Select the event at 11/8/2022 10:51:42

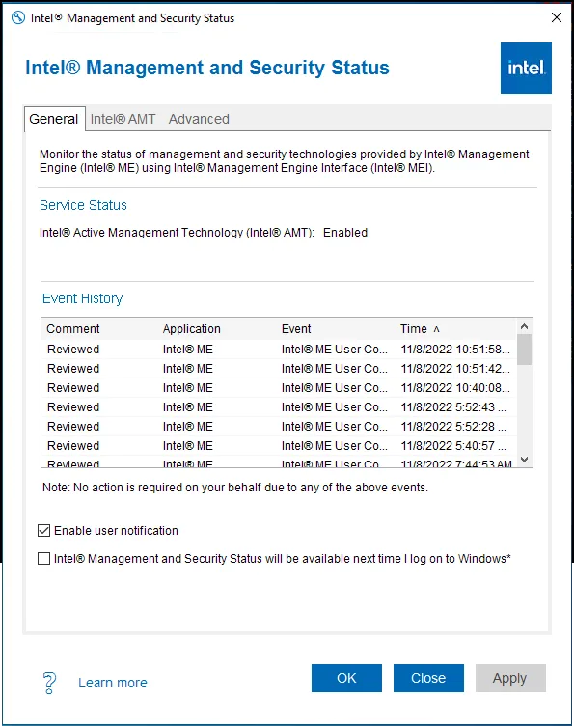(x=279, y=368)
